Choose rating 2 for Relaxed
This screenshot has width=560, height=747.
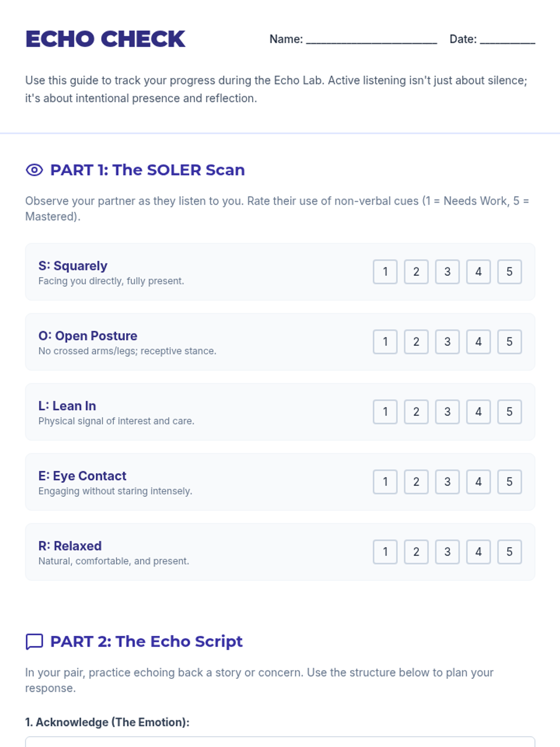click(x=416, y=552)
